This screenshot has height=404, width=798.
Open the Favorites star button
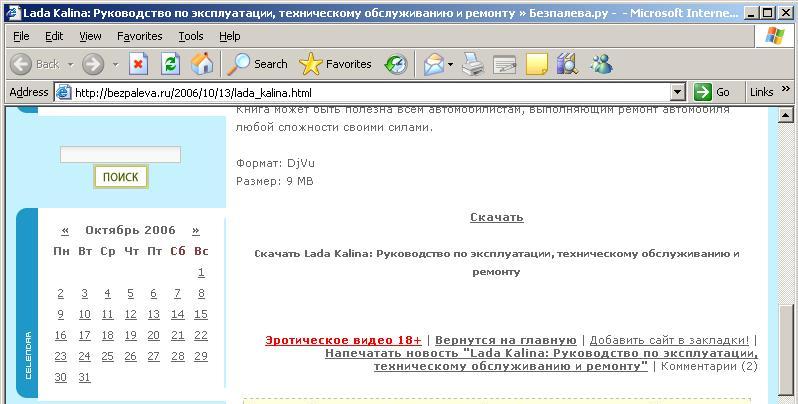[336, 64]
